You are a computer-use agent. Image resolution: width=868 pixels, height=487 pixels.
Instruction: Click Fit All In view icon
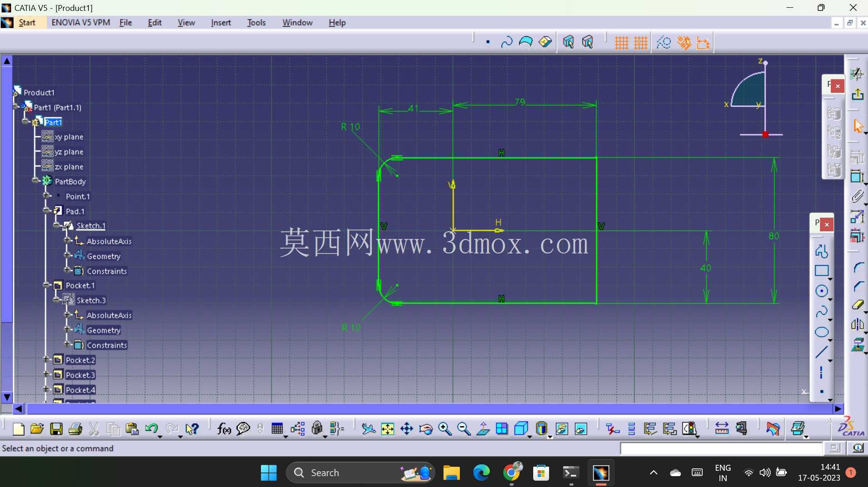click(388, 429)
